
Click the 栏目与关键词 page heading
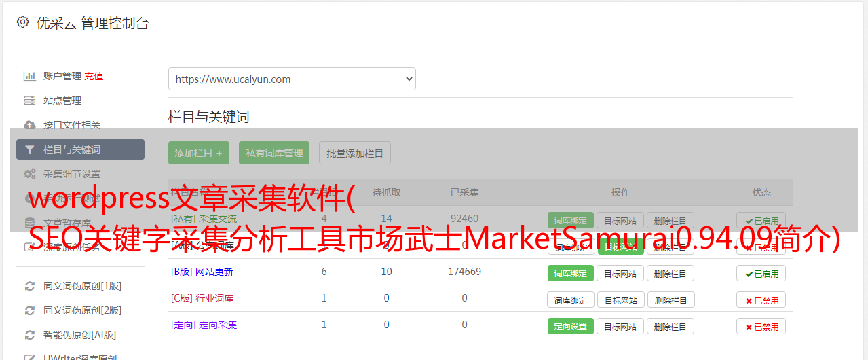[x=208, y=117]
